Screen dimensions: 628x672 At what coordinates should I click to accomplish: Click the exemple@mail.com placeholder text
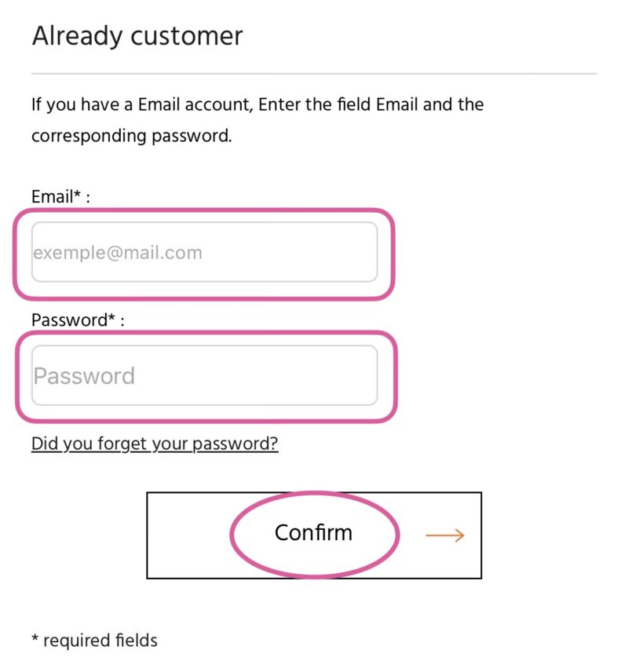pyautogui.click(x=118, y=253)
